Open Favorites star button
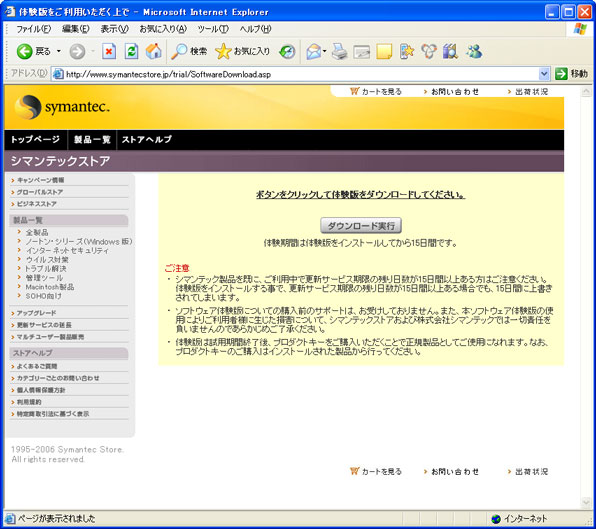Image resolution: width=596 pixels, height=529 pixels. pos(243,51)
